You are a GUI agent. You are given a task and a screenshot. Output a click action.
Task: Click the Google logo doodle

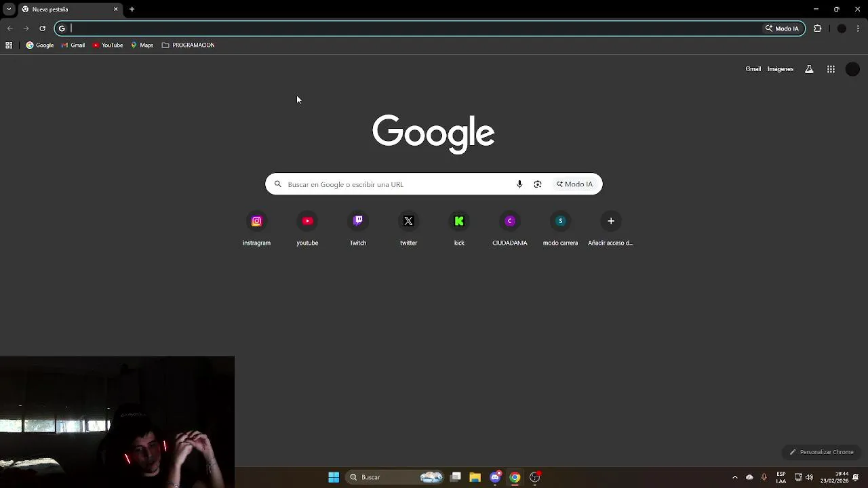[x=433, y=134]
